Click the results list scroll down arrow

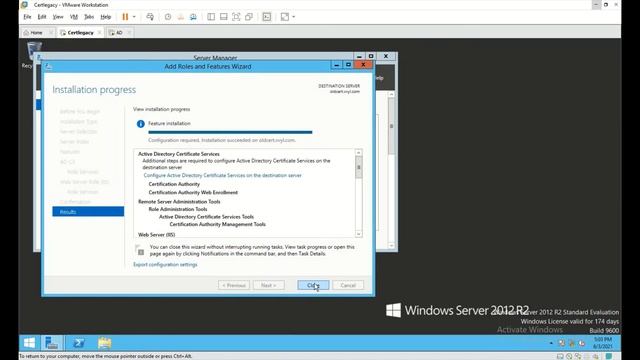358,234
